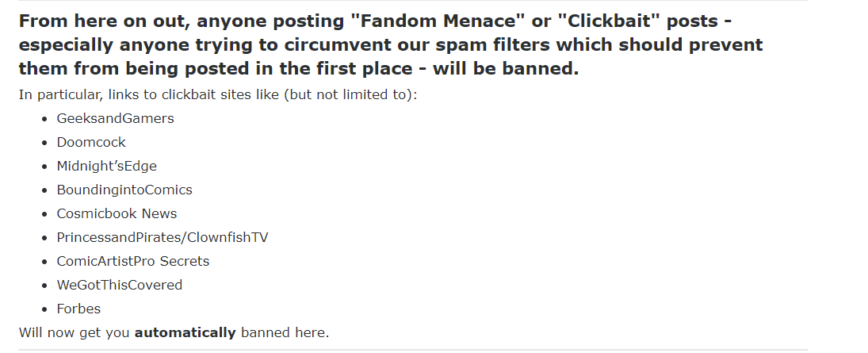Click the Forbes list entry
The width and height of the screenshot is (868, 353).
(78, 309)
